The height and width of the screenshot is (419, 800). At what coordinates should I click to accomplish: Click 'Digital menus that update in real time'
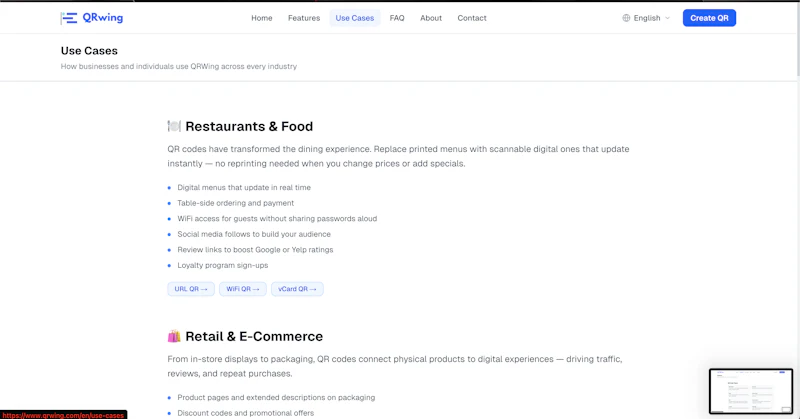point(244,187)
